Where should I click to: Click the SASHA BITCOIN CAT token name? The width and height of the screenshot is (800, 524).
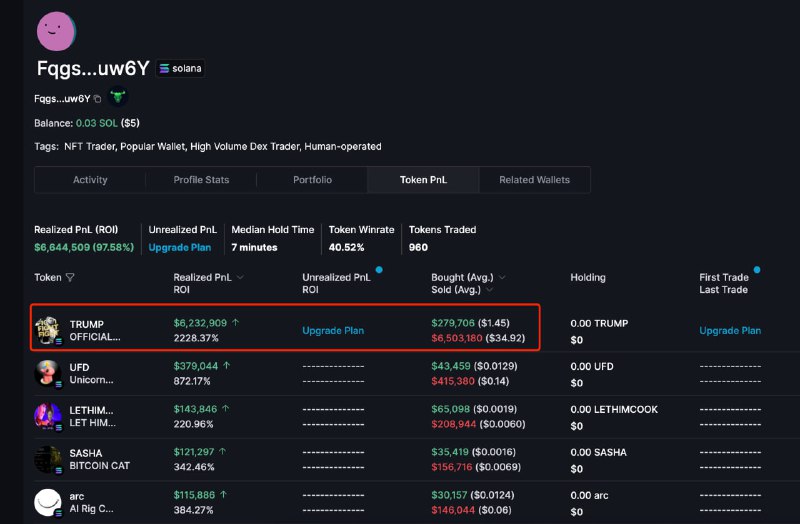click(99, 459)
